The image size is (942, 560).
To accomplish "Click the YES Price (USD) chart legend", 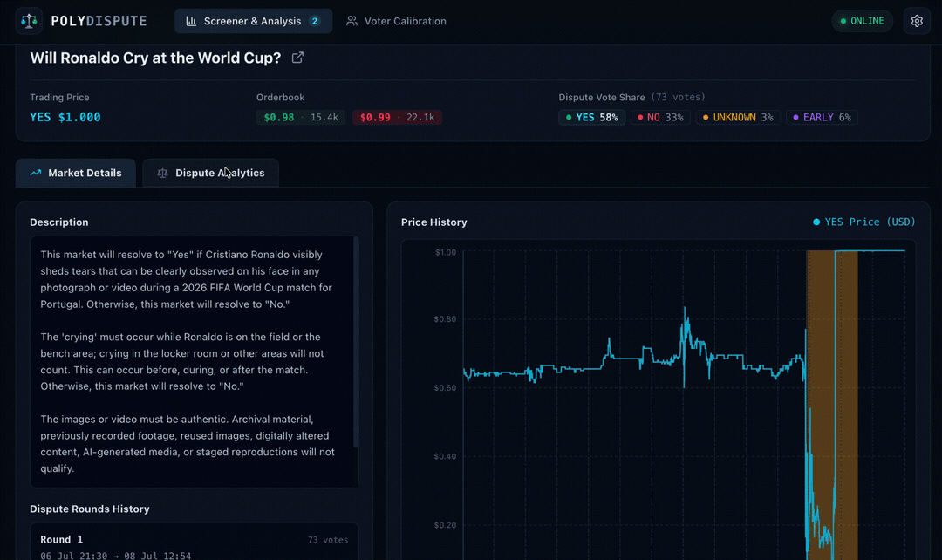I will 863,222.
